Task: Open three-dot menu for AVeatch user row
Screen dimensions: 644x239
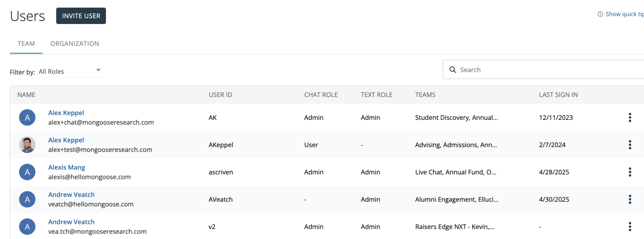Action: click(x=630, y=199)
